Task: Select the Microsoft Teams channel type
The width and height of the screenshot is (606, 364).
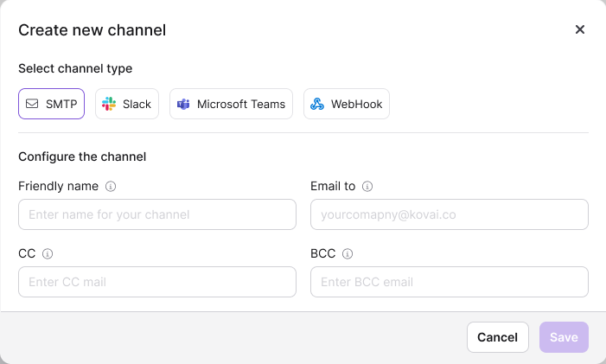Action: point(231,104)
